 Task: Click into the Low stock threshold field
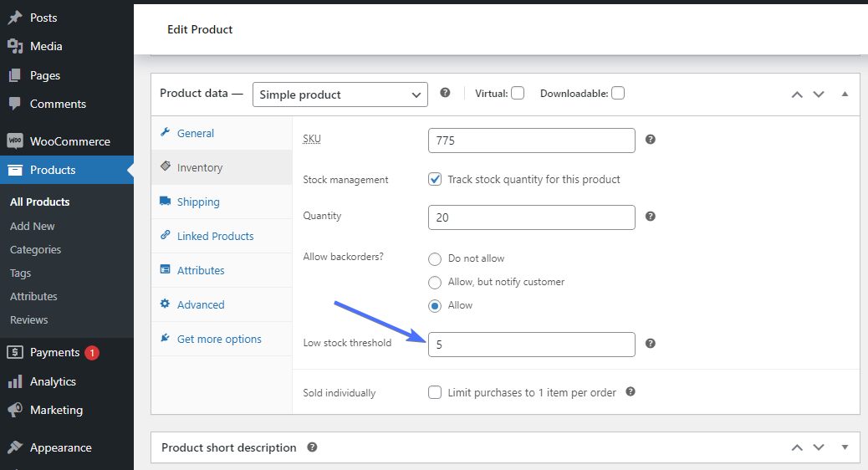pos(531,345)
